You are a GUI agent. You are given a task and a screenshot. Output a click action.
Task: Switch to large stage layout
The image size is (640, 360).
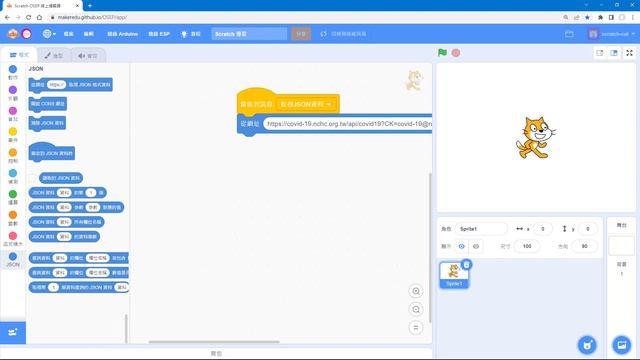pyautogui.click(x=614, y=53)
